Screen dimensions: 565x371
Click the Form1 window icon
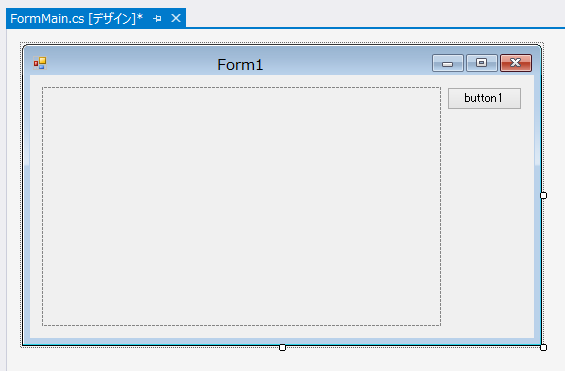coord(40,63)
